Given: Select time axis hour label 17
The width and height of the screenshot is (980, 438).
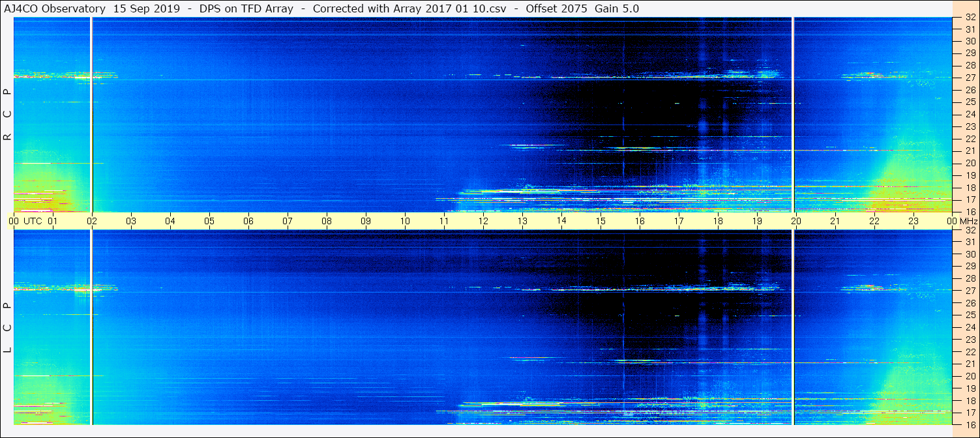Looking at the screenshot, I should (x=679, y=221).
